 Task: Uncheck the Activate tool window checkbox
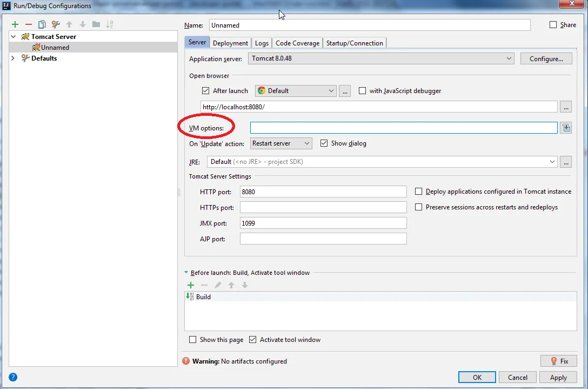coord(253,339)
